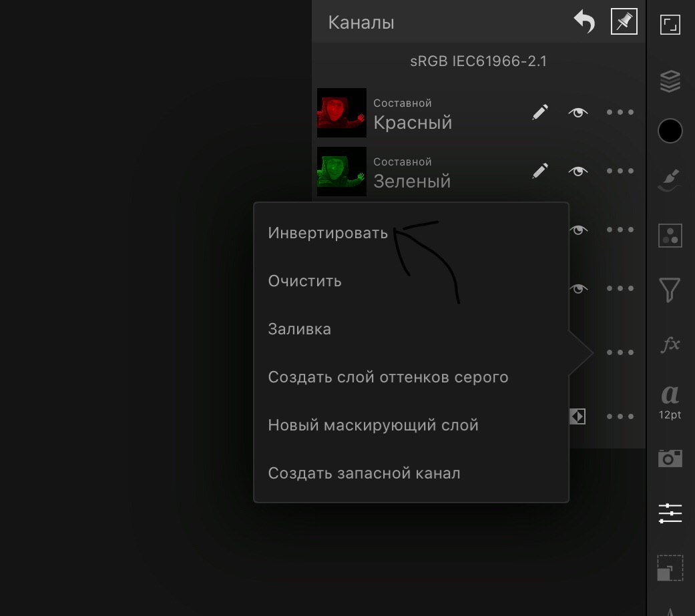Screen dimensions: 695x616
Task: Select Создать запасной канал option
Action: (364, 473)
